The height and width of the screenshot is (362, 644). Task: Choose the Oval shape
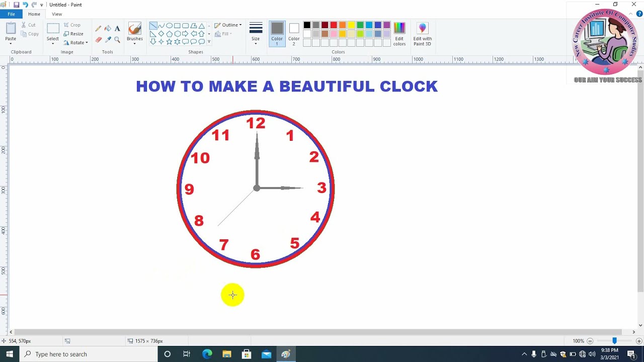(x=169, y=26)
